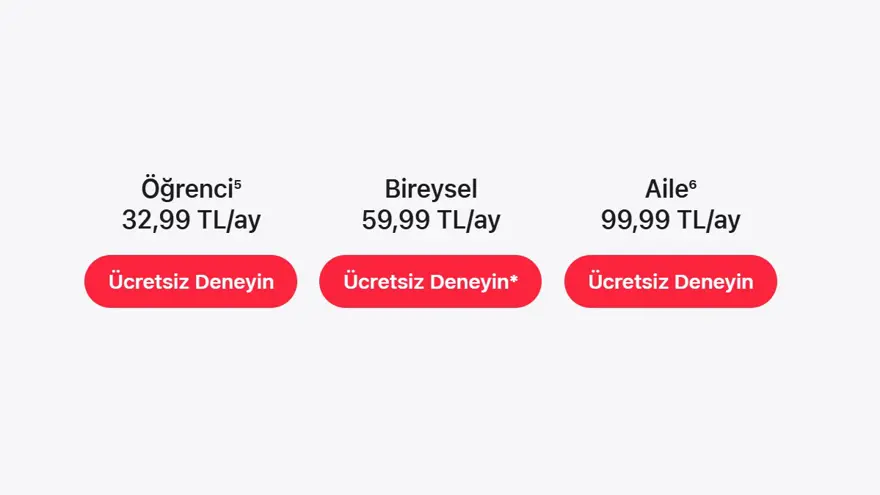Click the student plan monthly price
Viewport: 880px width, 495px height.
coord(191,220)
